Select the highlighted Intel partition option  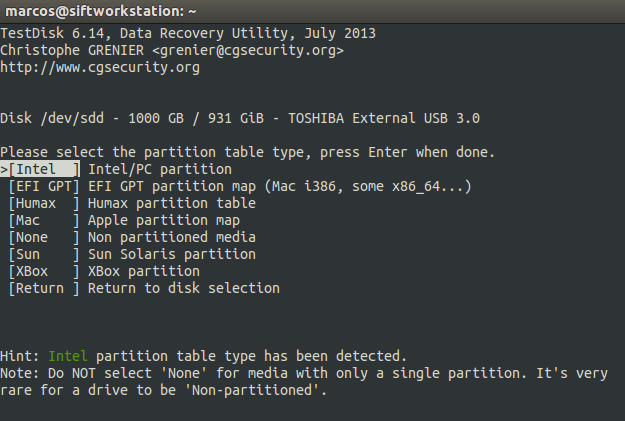coord(44,169)
